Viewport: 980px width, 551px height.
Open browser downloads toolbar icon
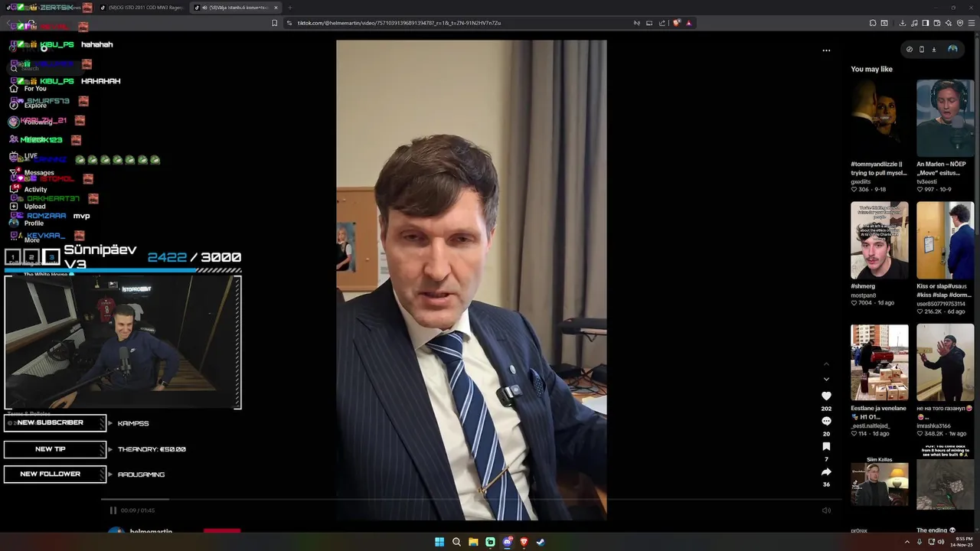tap(903, 23)
